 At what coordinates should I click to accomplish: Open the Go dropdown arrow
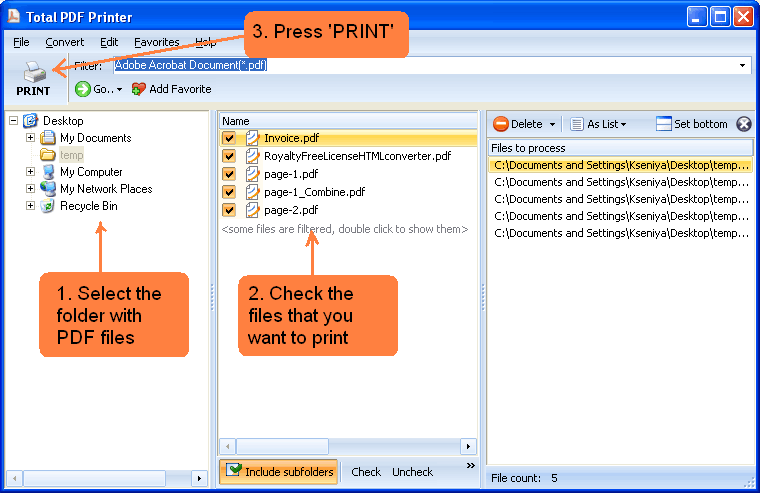click(x=119, y=90)
